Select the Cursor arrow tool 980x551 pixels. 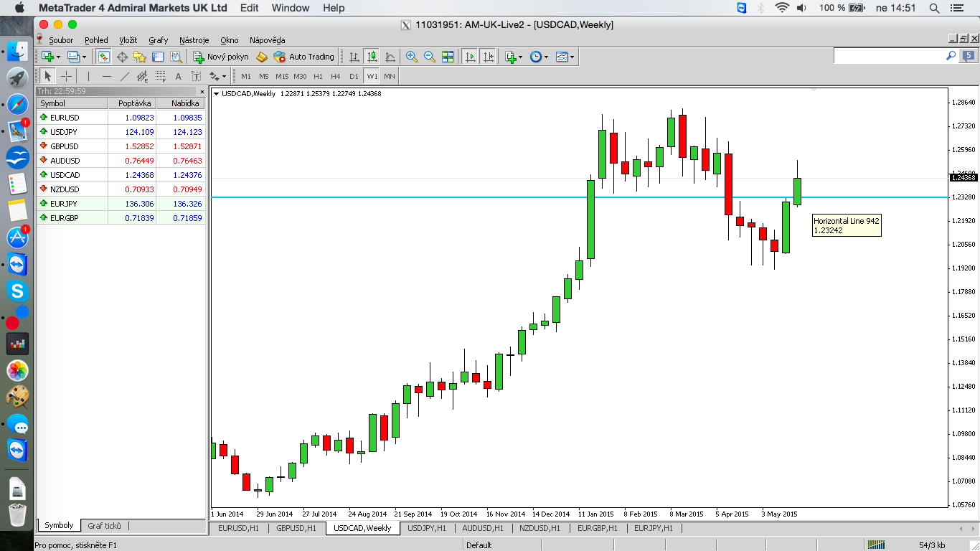[48, 76]
